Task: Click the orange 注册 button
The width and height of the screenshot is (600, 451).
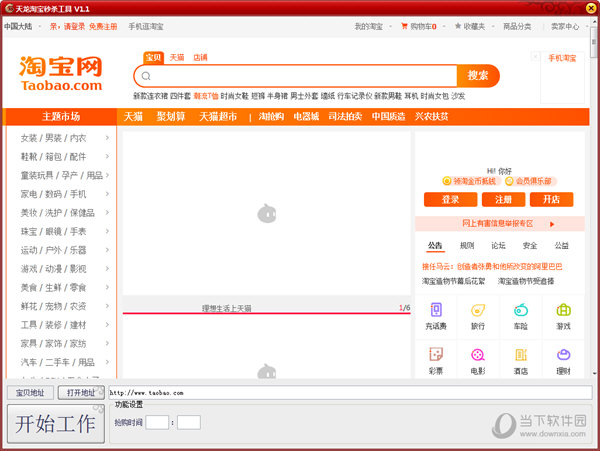Action: (504, 199)
